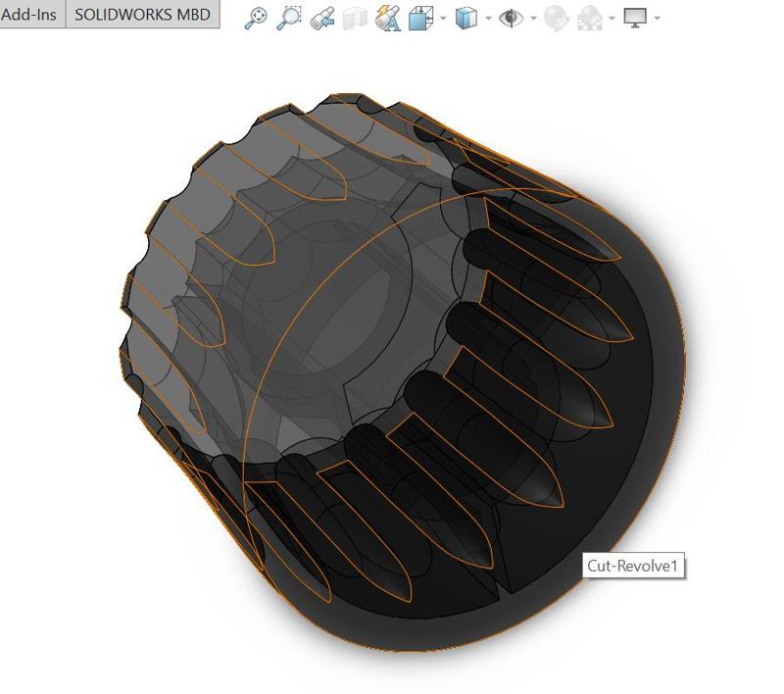Click the Edit Appearance sphere icon
Viewport: 784px width, 694px height.
(x=556, y=19)
